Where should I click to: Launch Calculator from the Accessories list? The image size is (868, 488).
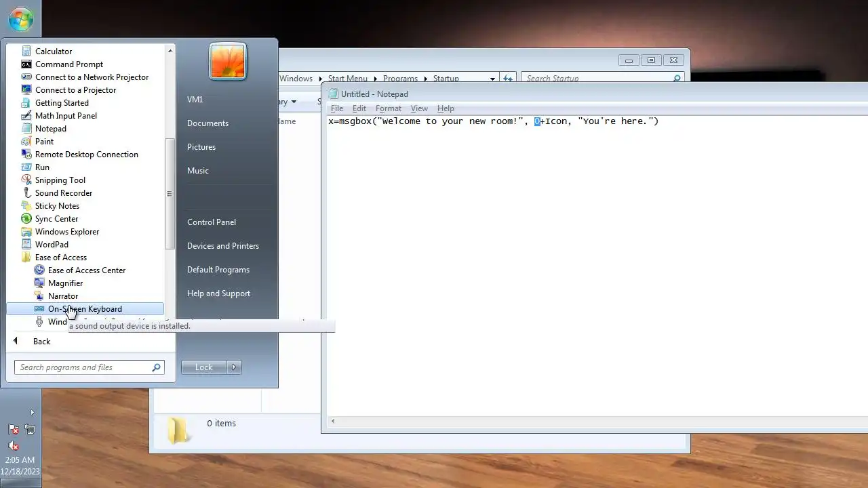click(x=54, y=52)
